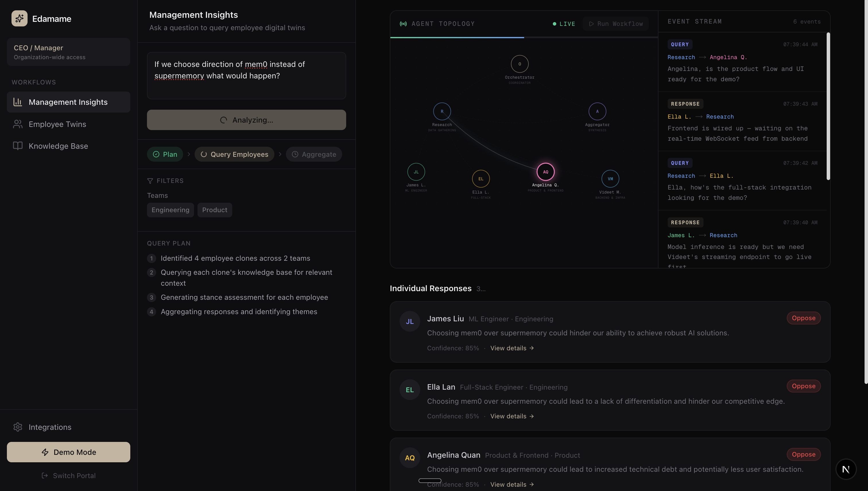
Task: Click the Ella L. agent node
Action: coord(481,179)
